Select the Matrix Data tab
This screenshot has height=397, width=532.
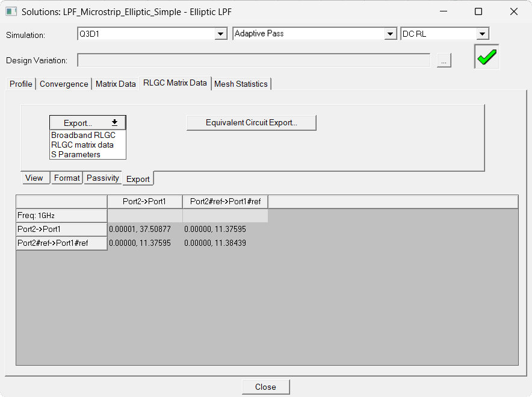coord(116,84)
